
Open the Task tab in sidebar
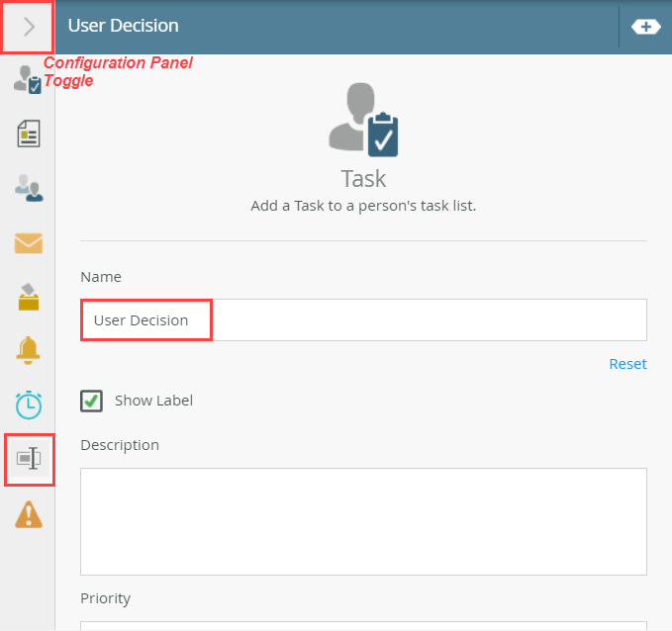[x=28, y=80]
